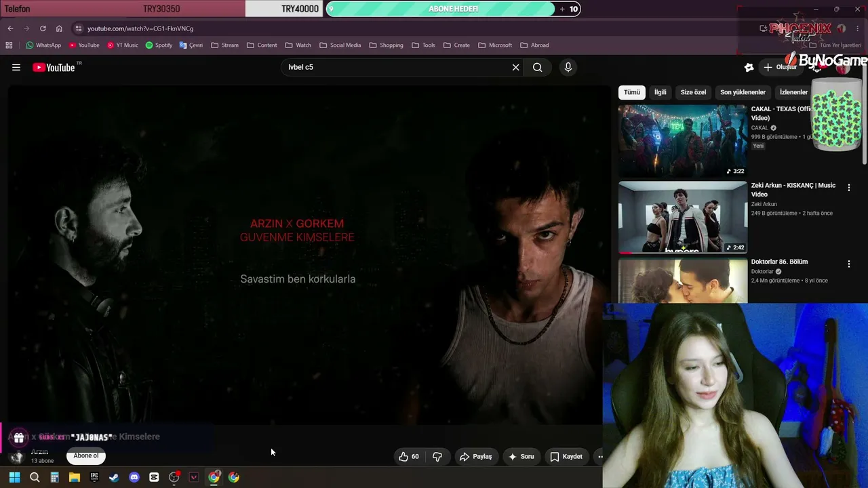Click the Doktorlar 86. Bölüm title

[779, 262]
